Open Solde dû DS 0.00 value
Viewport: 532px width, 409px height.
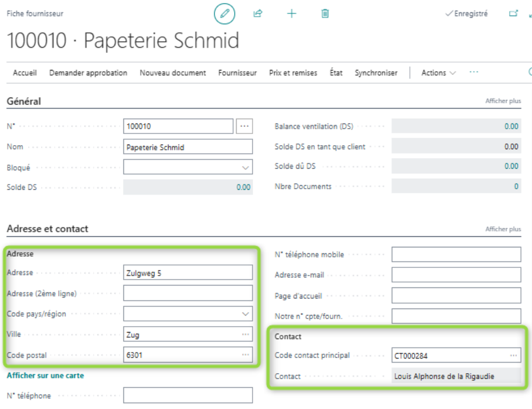point(511,166)
